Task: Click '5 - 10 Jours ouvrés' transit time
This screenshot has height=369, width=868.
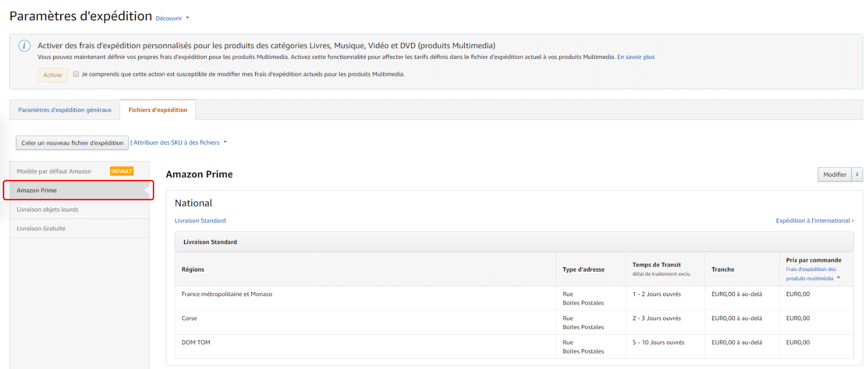Action: 658,342
